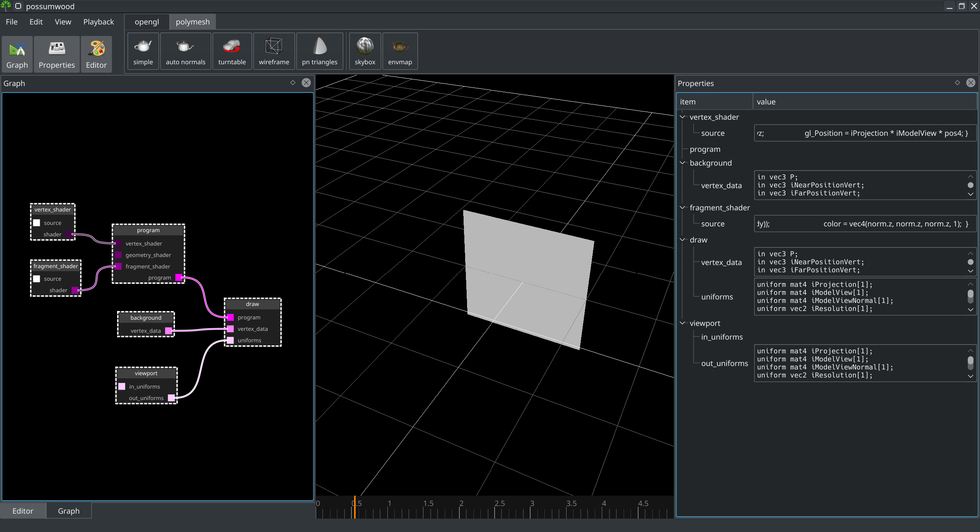
Task: Switch to the polymesh tab
Action: click(192, 22)
